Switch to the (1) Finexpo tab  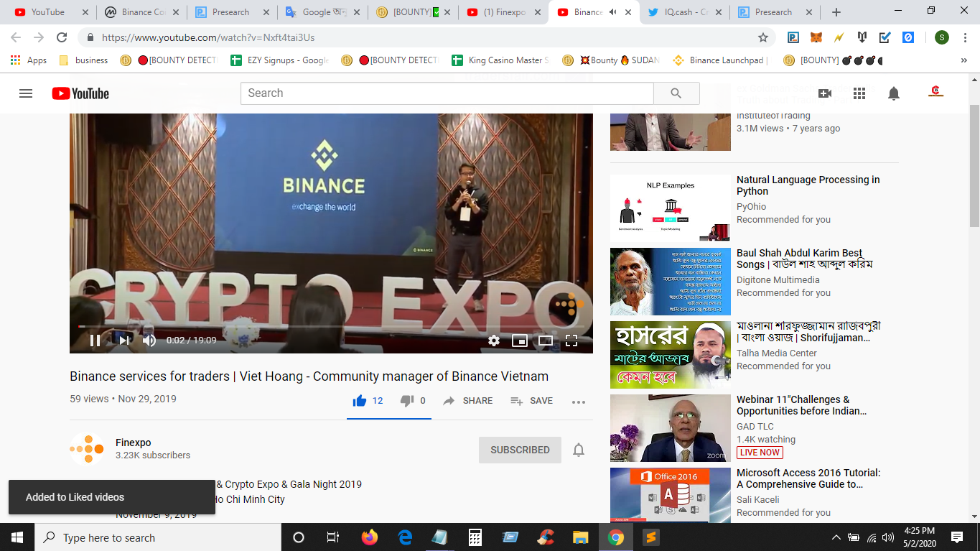502,12
